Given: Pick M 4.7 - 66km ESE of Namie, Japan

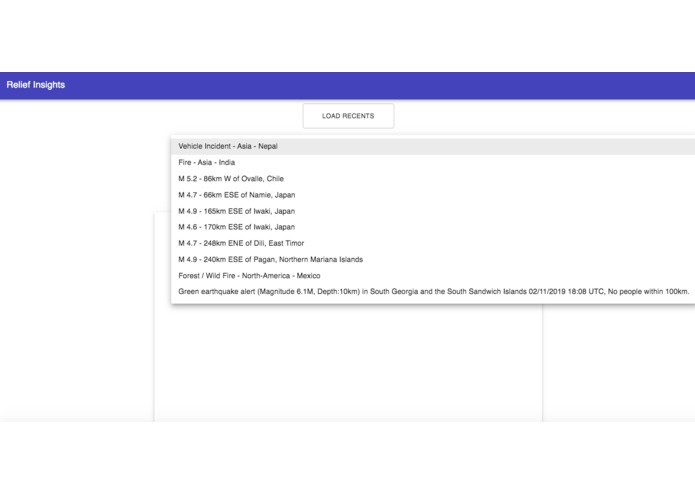Looking at the screenshot, I should [x=433, y=195].
